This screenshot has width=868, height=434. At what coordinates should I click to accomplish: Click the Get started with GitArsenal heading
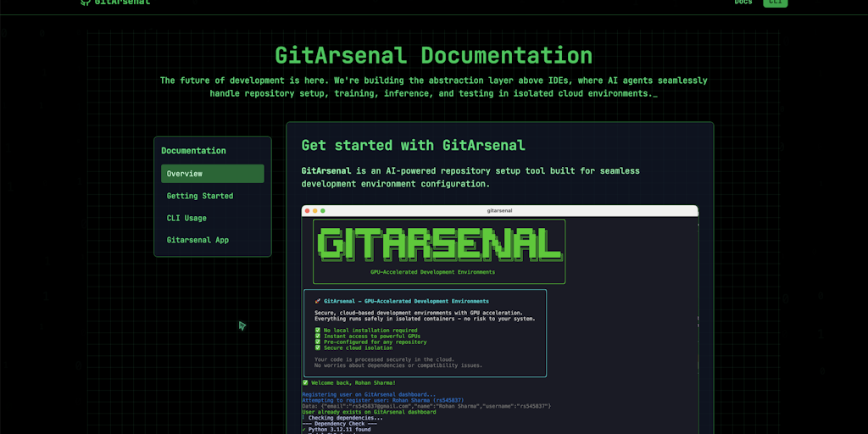coord(413,146)
